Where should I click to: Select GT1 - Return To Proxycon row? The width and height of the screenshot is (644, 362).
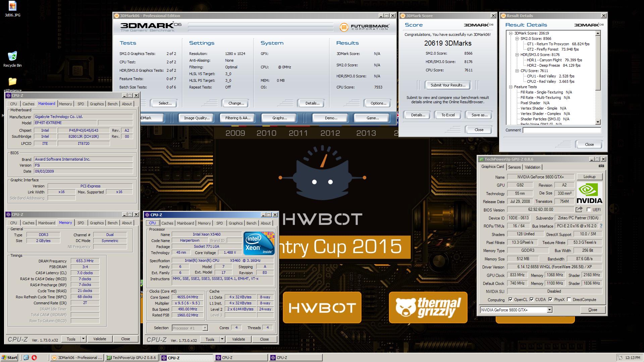[558, 44]
